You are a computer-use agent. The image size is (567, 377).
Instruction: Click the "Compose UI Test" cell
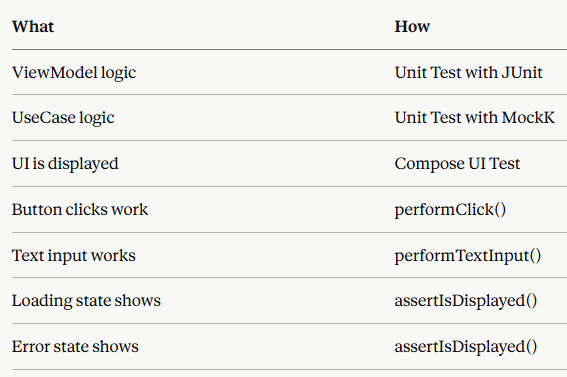click(457, 164)
